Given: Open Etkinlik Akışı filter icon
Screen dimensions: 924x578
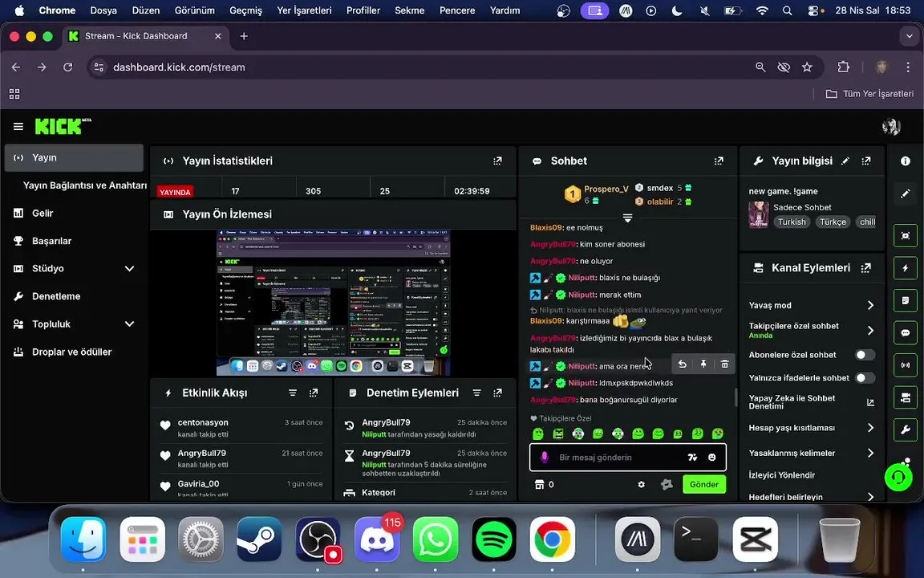Looking at the screenshot, I should [292, 393].
